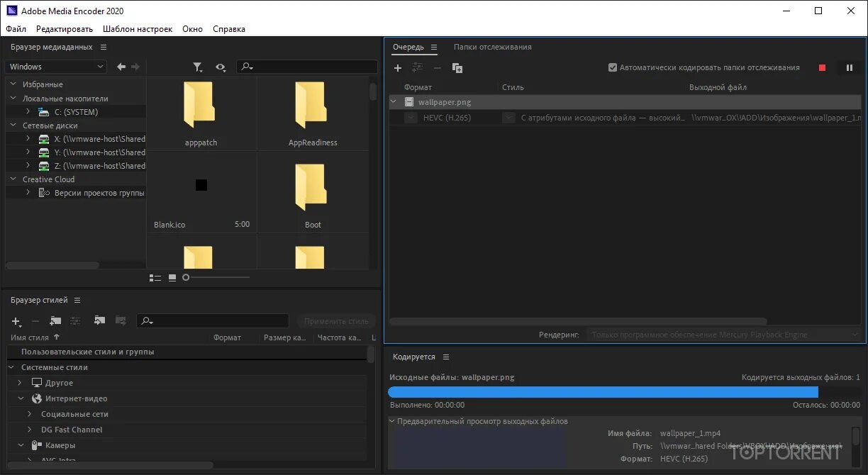Click the Media Browser search field
This screenshot has width=868, height=475.
click(x=306, y=67)
